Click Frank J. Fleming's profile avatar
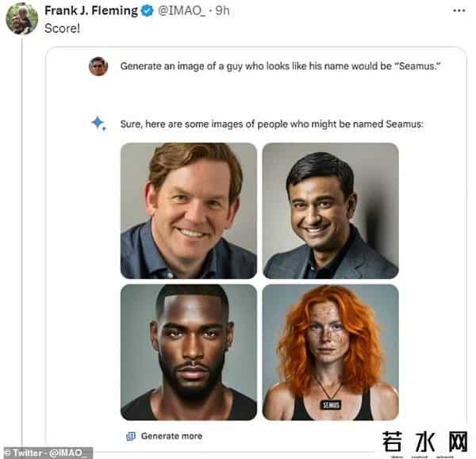Viewport: 476px width, 459px height. pyautogui.click(x=21, y=19)
